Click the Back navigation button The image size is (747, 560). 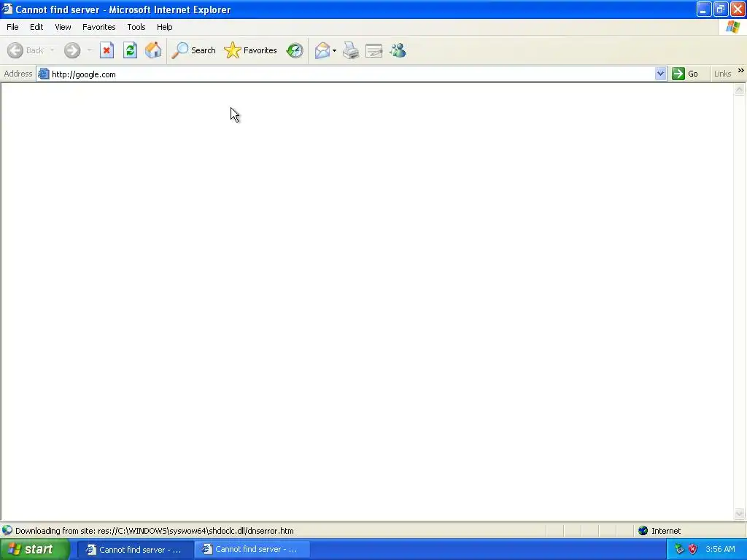coord(26,50)
